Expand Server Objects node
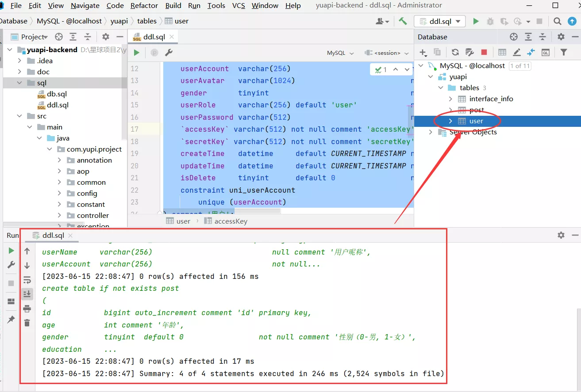Viewport: 581px width, 392px height. (x=431, y=132)
